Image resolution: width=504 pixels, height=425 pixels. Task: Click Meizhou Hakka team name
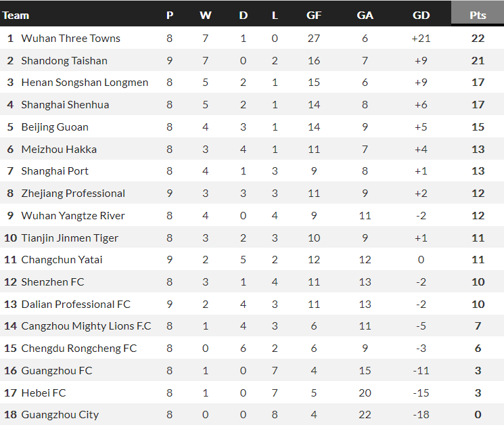[x=59, y=150]
